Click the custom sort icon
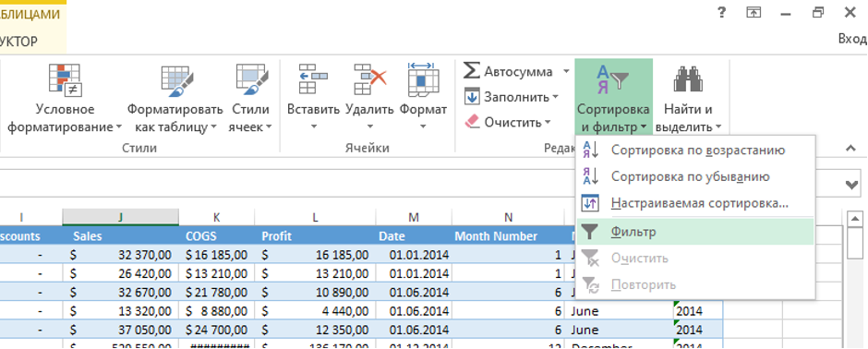Screen dimensions: 868x349 [590, 203]
